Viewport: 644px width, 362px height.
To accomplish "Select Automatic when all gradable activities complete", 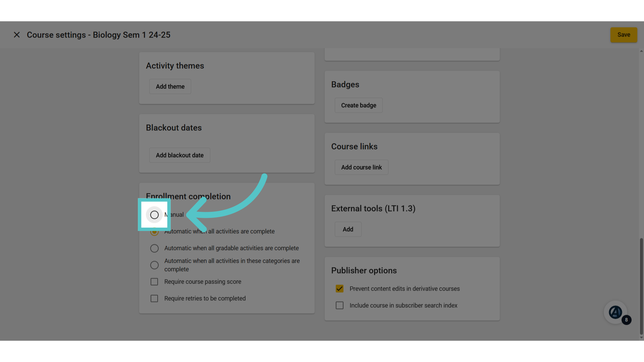I will [x=154, y=248].
